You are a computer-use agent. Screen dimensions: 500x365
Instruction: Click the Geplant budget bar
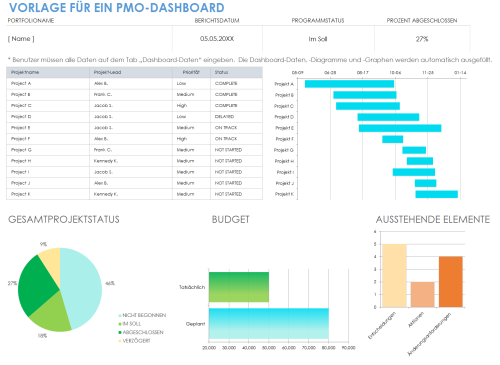point(269,324)
